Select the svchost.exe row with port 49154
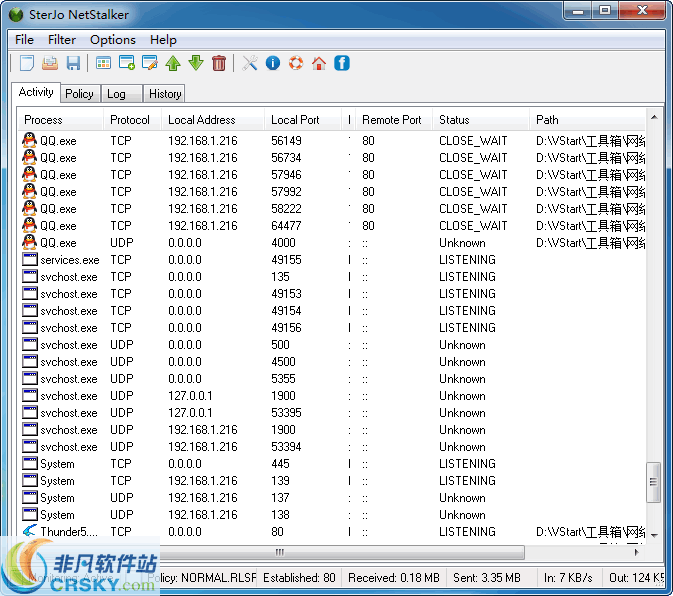The image size is (673, 596). [332, 310]
